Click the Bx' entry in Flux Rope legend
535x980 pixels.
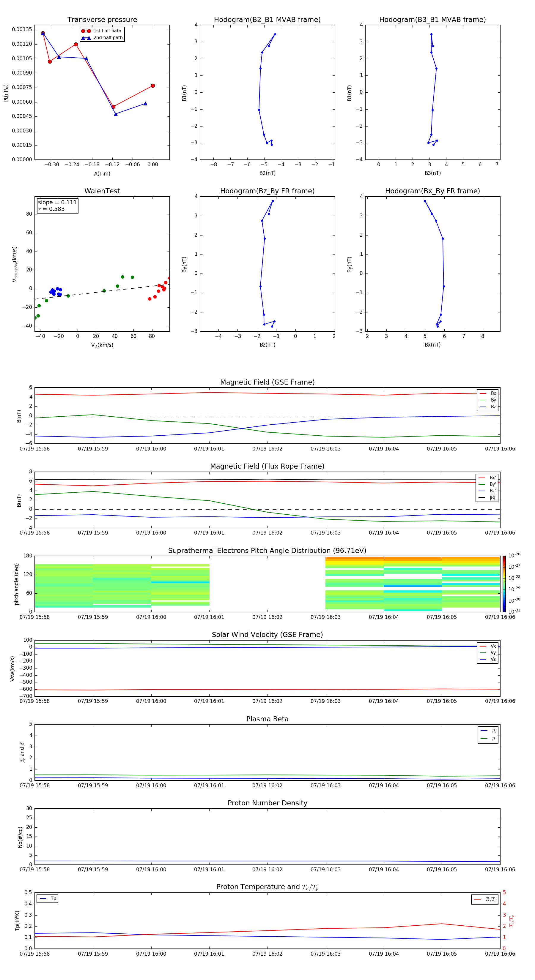[487, 478]
